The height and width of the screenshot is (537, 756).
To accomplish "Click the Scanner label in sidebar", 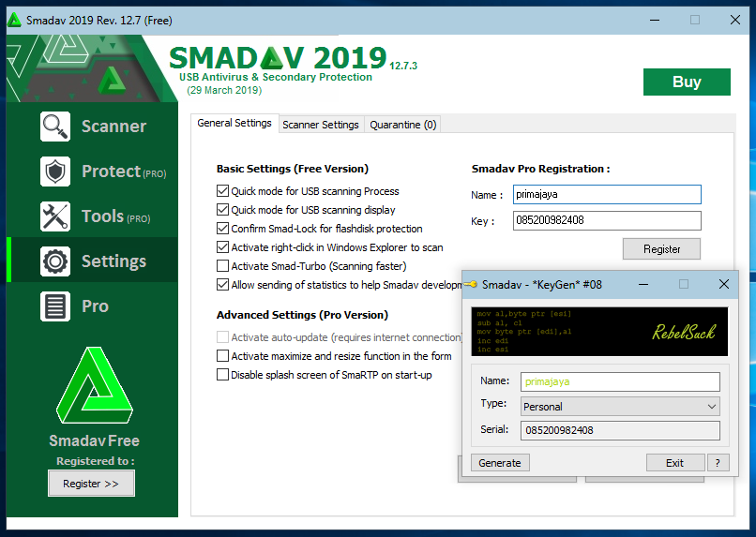I will tap(113, 127).
